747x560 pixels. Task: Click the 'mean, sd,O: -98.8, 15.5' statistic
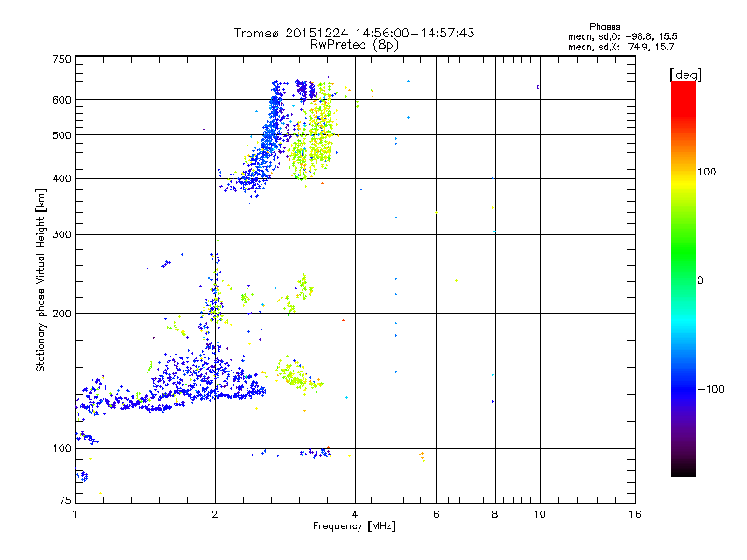(622, 36)
